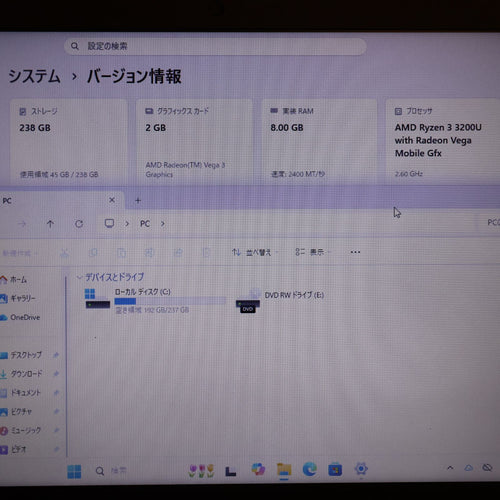
Task: Click the settings search box
Action: pyautogui.click(x=215, y=46)
